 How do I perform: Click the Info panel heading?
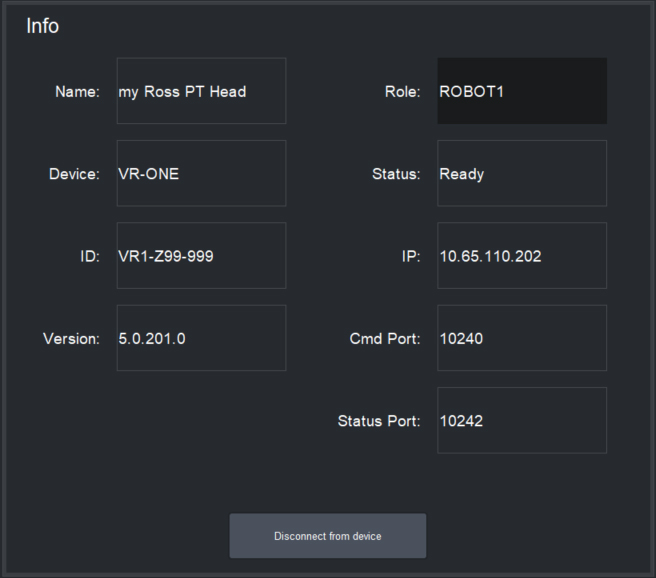click(x=42, y=26)
